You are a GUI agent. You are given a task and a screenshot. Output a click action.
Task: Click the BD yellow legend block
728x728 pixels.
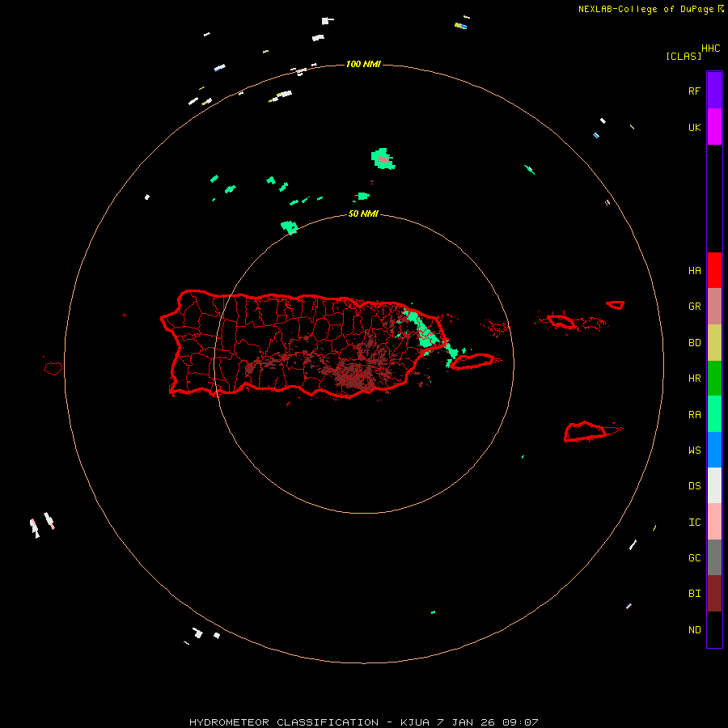point(714,343)
